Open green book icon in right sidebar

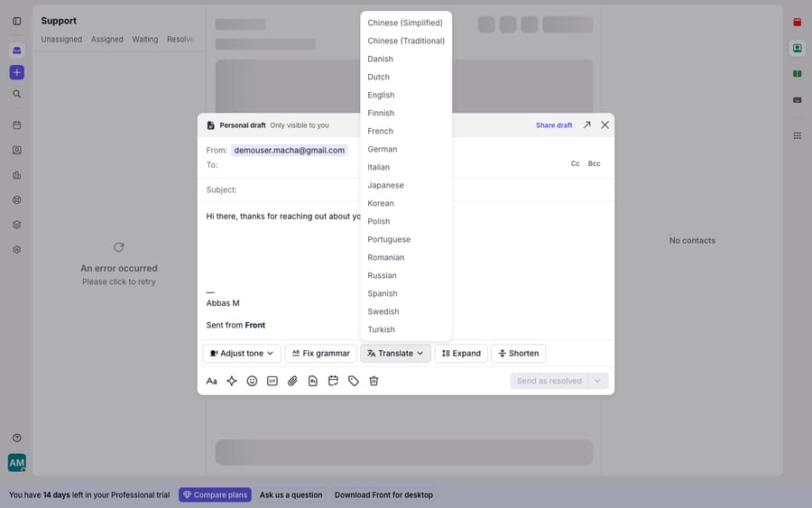click(798, 74)
